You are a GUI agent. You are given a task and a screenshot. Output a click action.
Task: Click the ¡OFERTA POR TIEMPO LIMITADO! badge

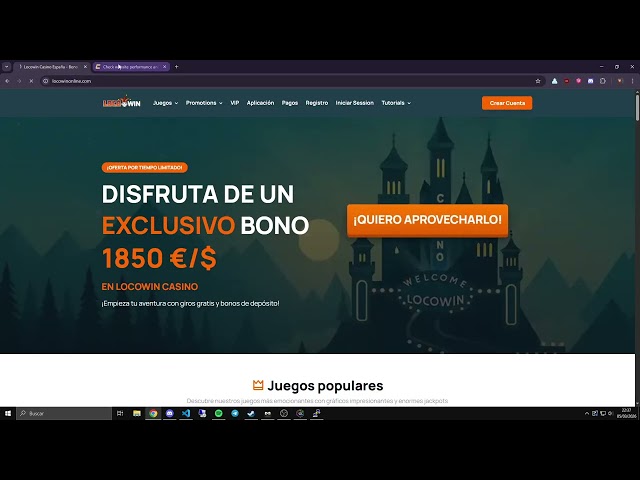point(144,167)
